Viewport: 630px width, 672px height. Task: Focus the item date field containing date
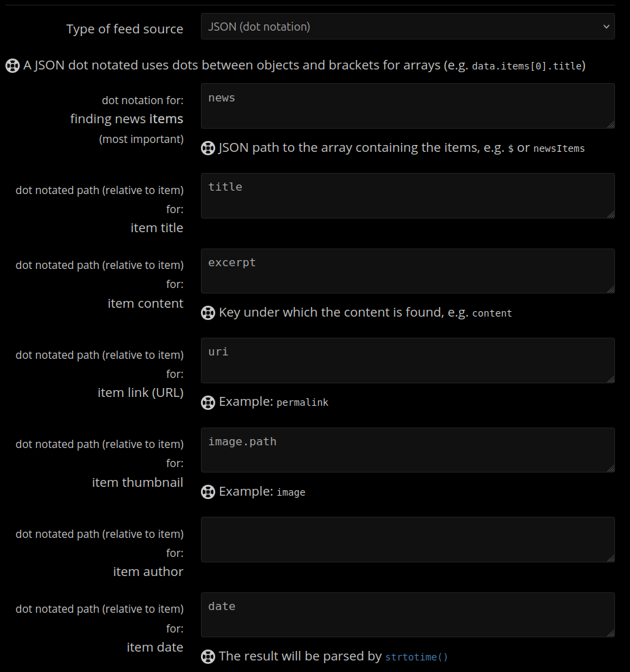coord(407,615)
